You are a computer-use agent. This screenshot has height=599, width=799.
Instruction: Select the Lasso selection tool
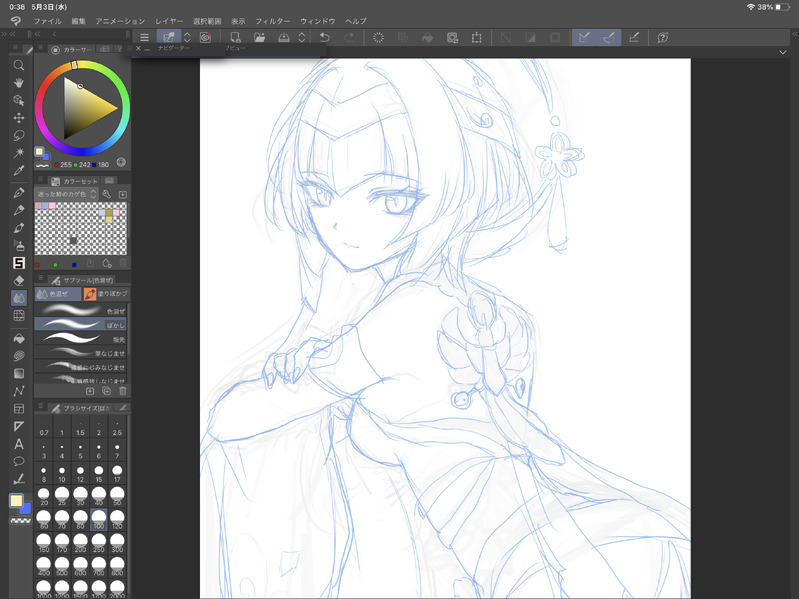pyautogui.click(x=19, y=135)
